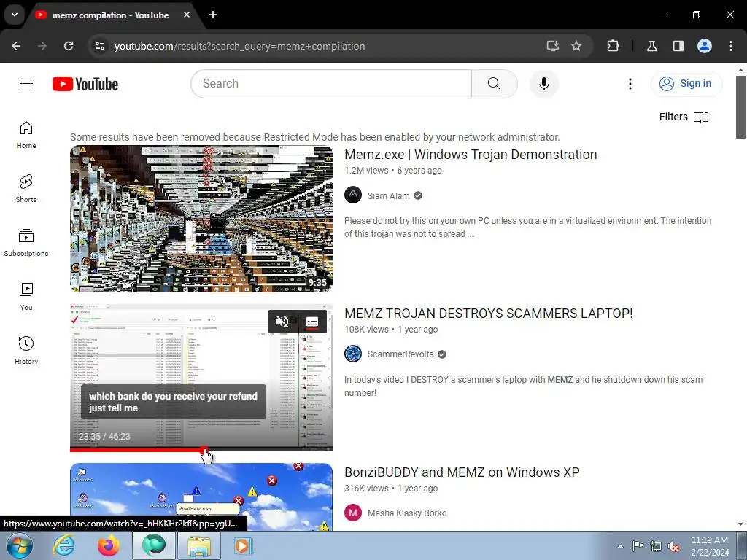The width and height of the screenshot is (747, 560).
Task: Open the You section in sidebar
Action: (26, 297)
